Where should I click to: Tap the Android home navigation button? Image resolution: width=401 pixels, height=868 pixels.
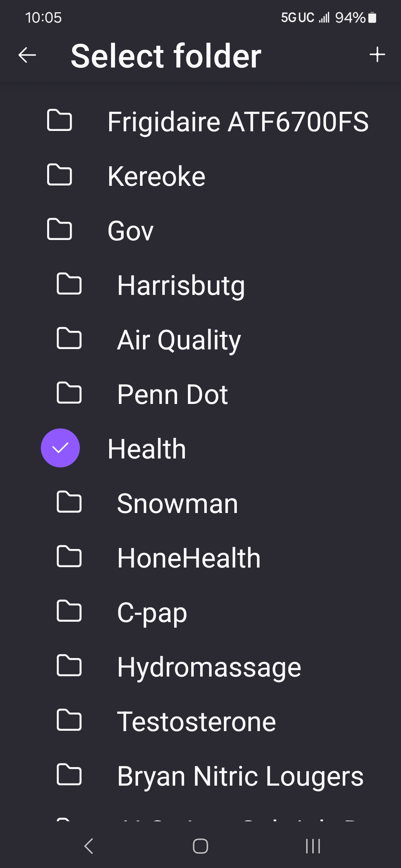pyautogui.click(x=200, y=846)
